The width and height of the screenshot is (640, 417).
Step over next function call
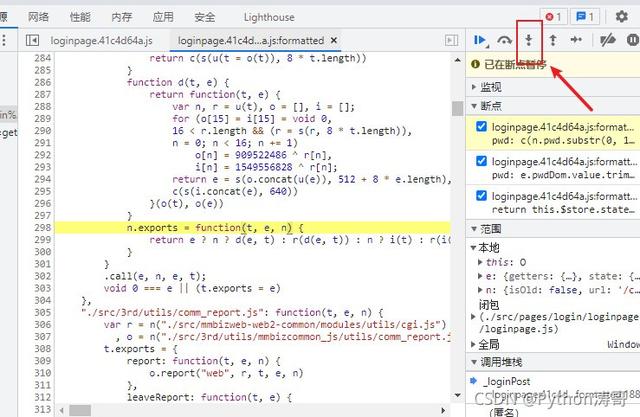point(505,40)
